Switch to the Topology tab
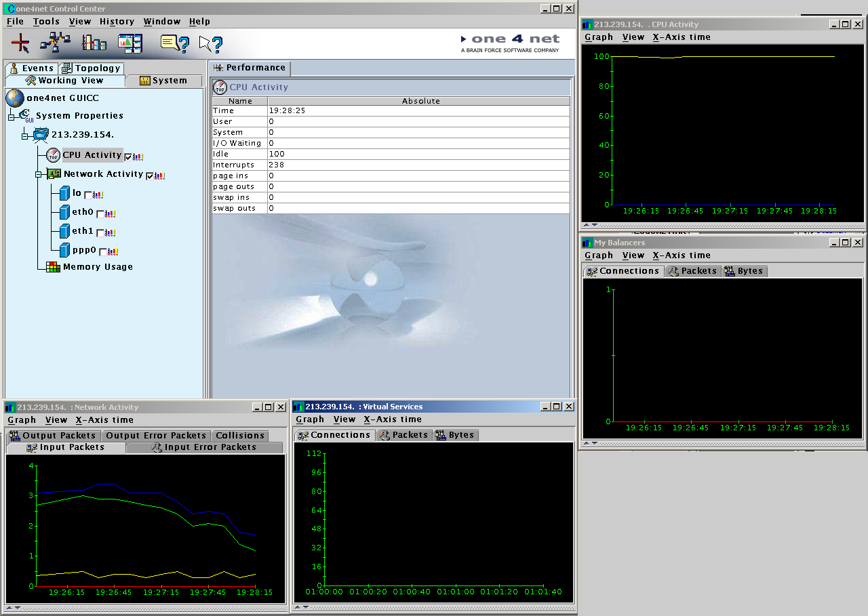The width and height of the screenshot is (868, 616). point(91,68)
